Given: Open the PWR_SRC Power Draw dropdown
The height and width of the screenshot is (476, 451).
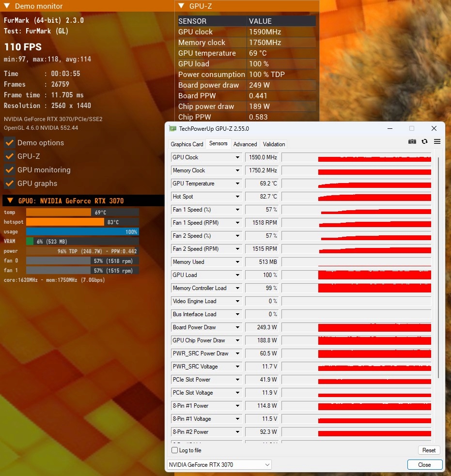Looking at the screenshot, I should pyautogui.click(x=237, y=353).
